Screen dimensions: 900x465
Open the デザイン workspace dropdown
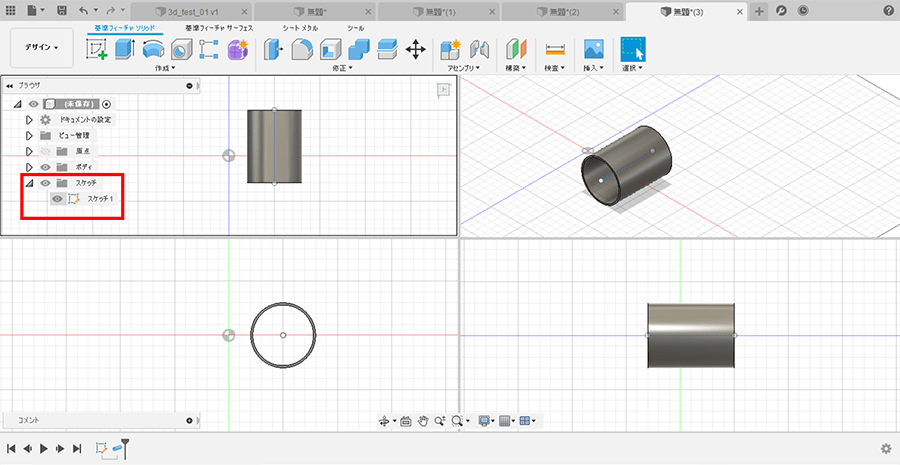[42, 47]
